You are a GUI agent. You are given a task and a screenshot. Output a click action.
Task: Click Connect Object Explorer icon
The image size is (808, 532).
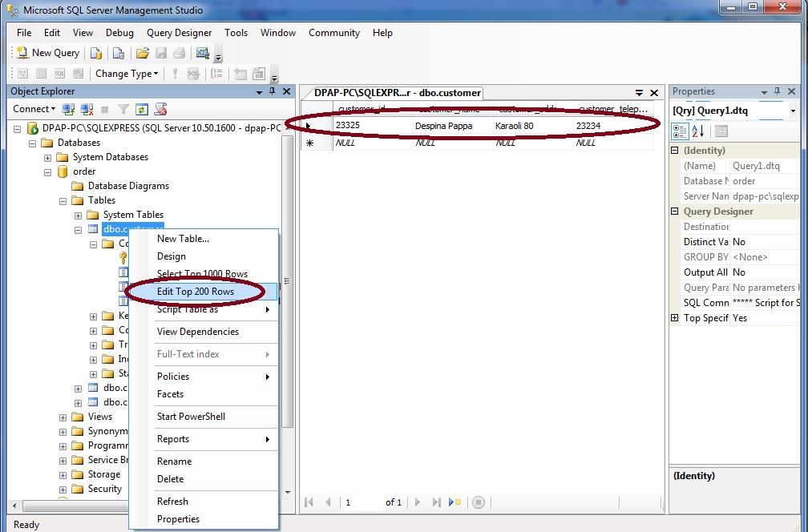pos(68,109)
